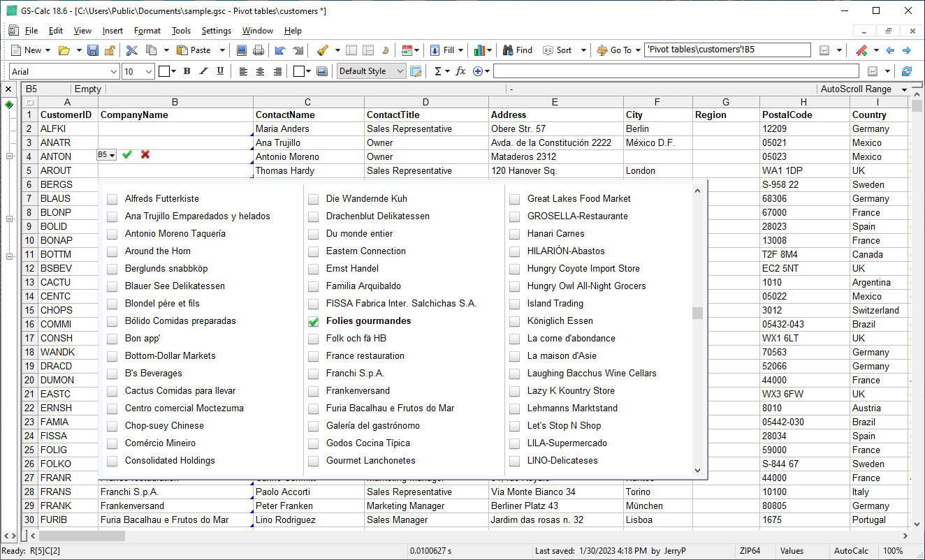The height and width of the screenshot is (560, 925).
Task: Open the AutoScroll Range dropdown
Action: pos(904,89)
